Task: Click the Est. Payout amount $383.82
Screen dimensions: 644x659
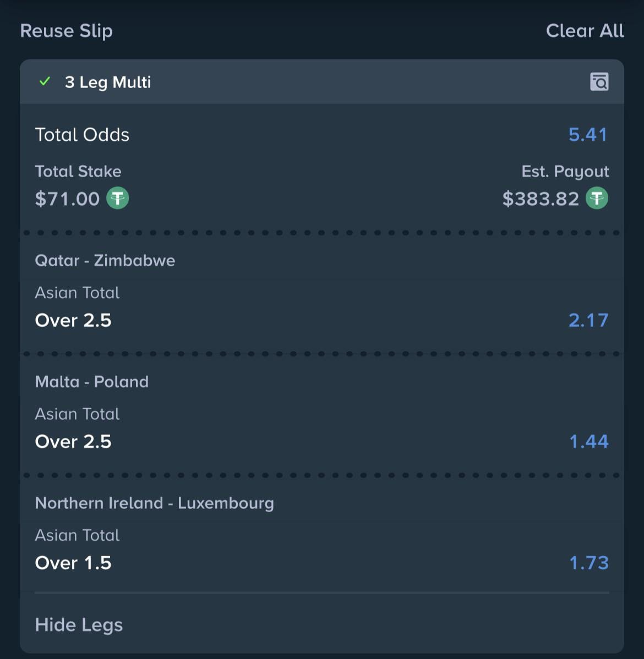Action: pos(542,198)
